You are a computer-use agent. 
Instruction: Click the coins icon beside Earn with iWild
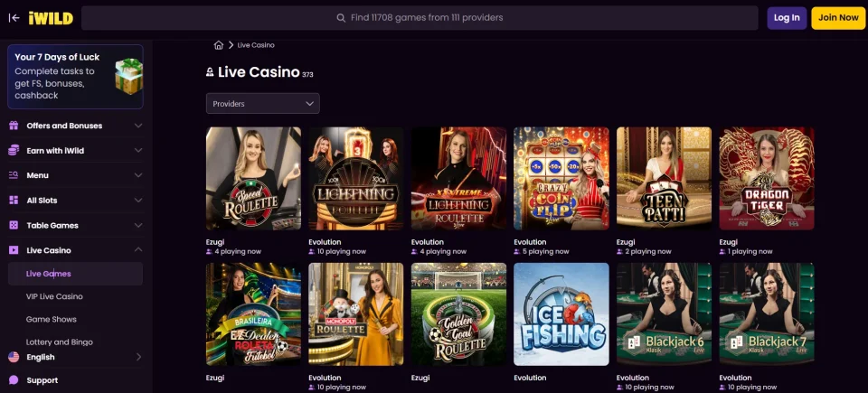pos(14,151)
